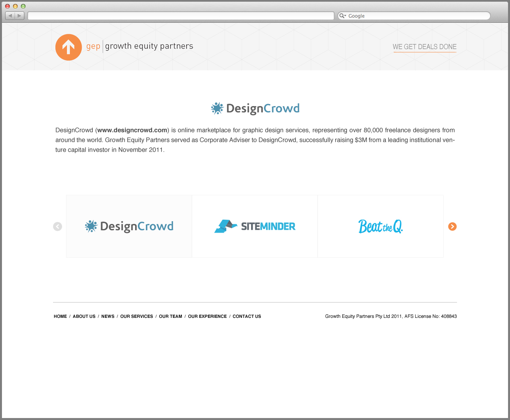Minimize the window using the yellow button
The height and width of the screenshot is (420, 510).
[15, 6]
